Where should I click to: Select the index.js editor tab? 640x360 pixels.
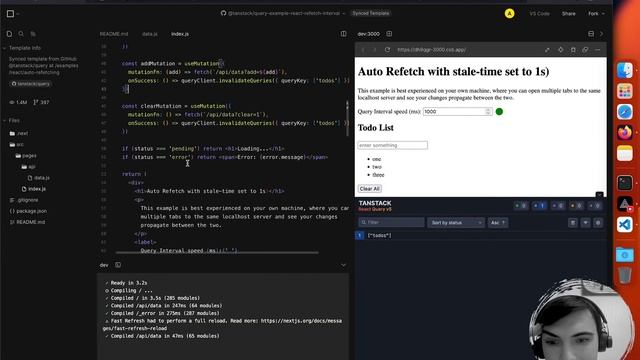point(180,34)
